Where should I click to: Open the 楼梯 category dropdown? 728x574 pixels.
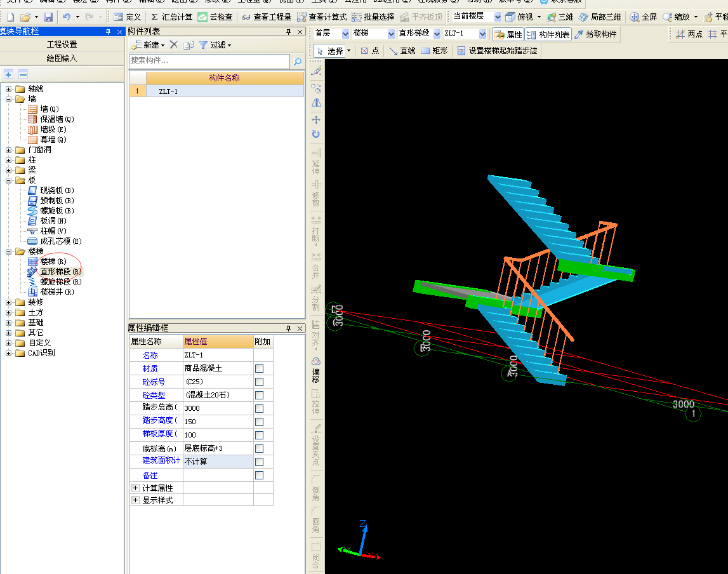pos(390,34)
